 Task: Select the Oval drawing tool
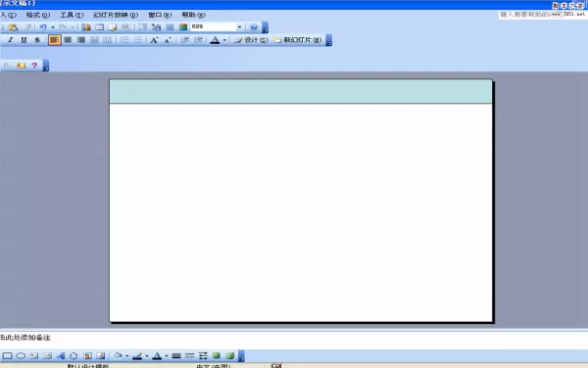click(x=21, y=356)
